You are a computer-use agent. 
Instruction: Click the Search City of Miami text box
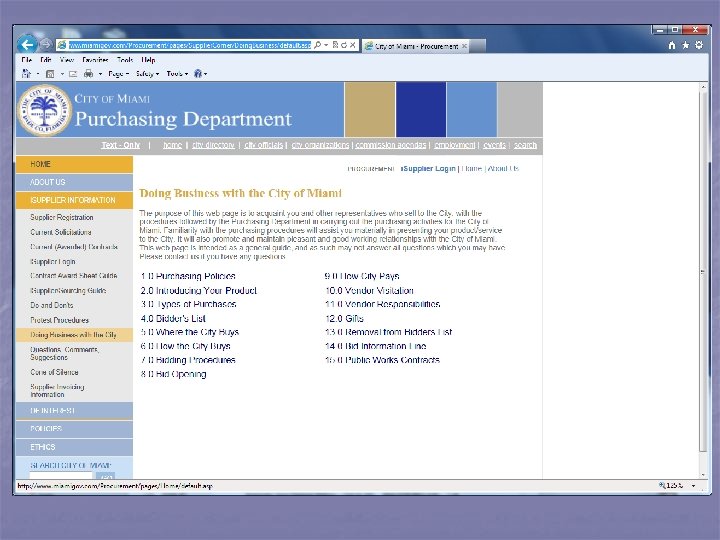[x=61, y=476]
